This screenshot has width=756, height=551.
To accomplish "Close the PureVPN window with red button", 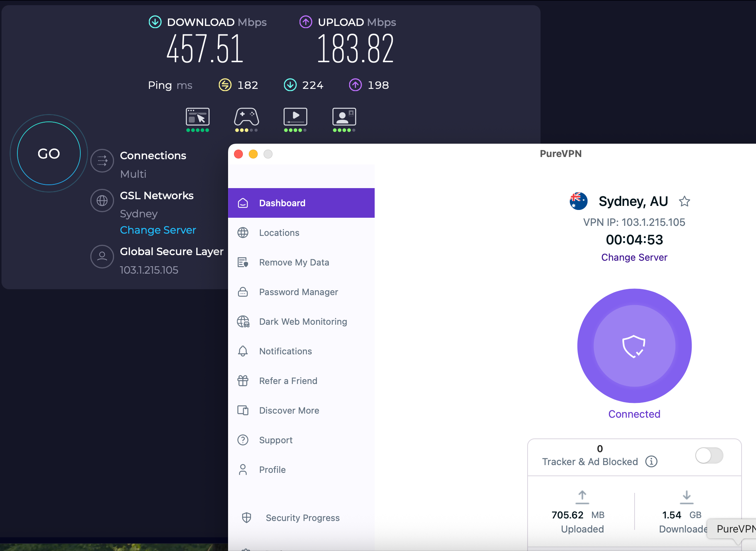I will 238,154.
